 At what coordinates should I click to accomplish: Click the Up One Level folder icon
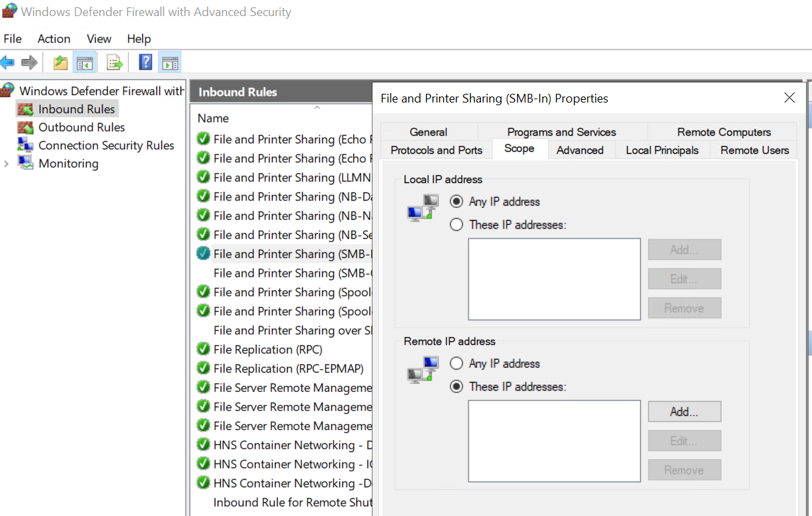[x=60, y=63]
